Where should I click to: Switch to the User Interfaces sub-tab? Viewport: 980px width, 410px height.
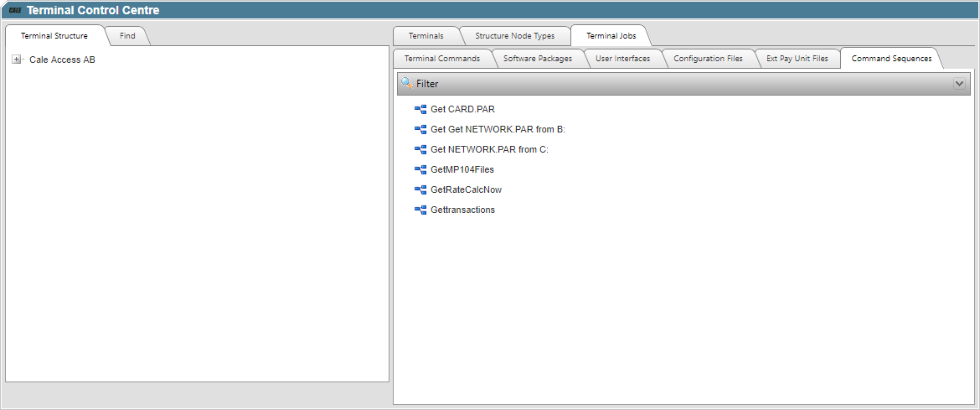tap(623, 58)
